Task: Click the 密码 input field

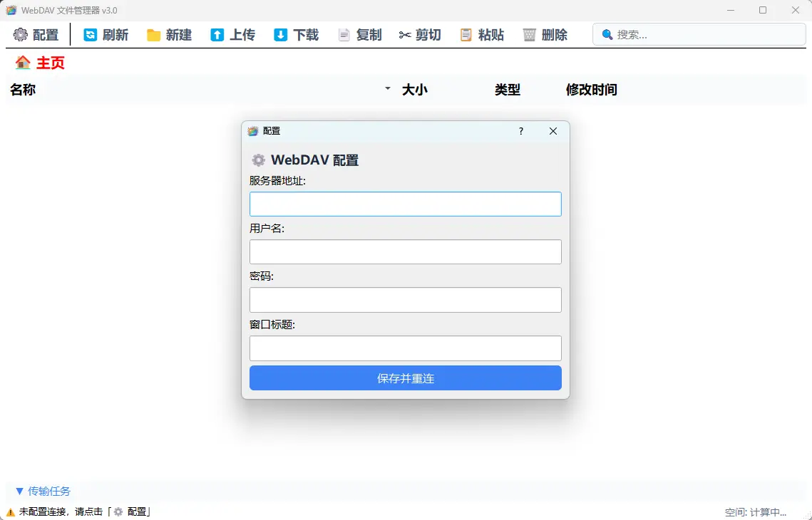Action: tap(406, 300)
